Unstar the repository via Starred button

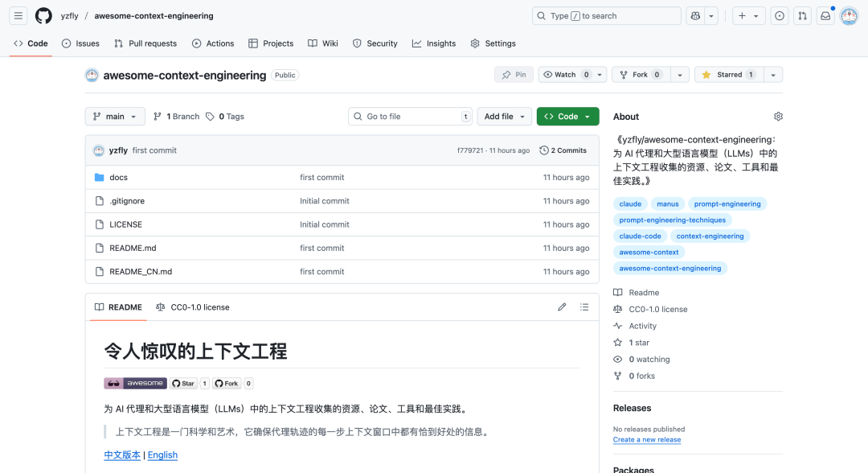[729, 75]
